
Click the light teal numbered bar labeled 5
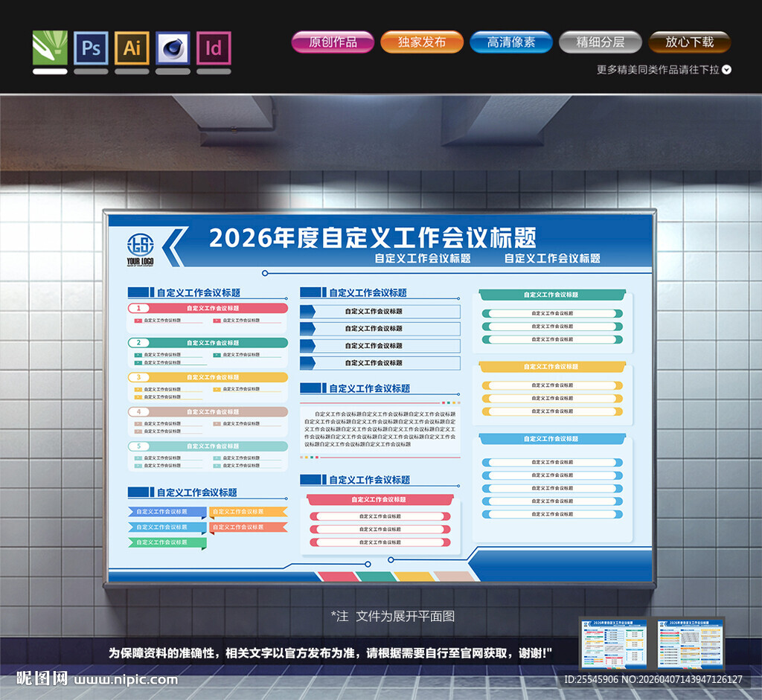tap(208, 446)
